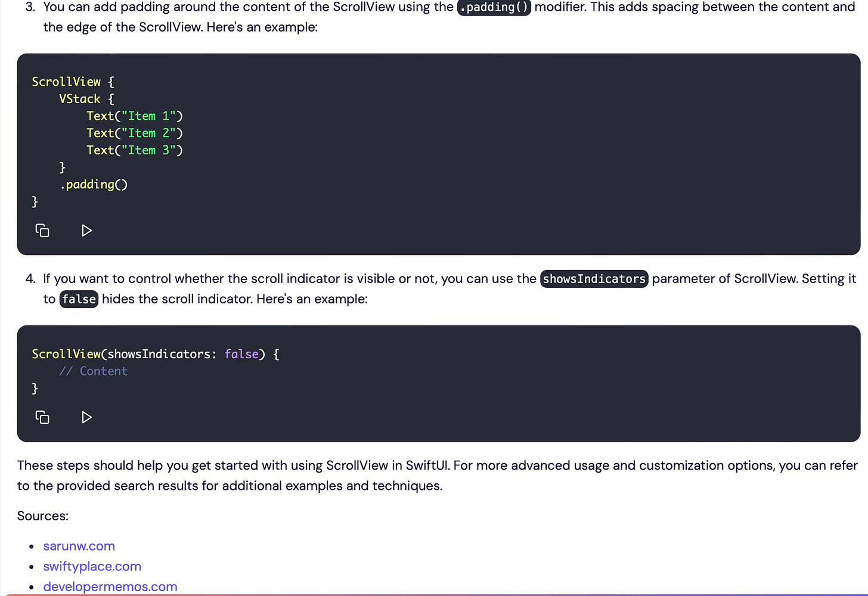
Task: Click the run triangle under the padding example
Action: click(x=86, y=231)
